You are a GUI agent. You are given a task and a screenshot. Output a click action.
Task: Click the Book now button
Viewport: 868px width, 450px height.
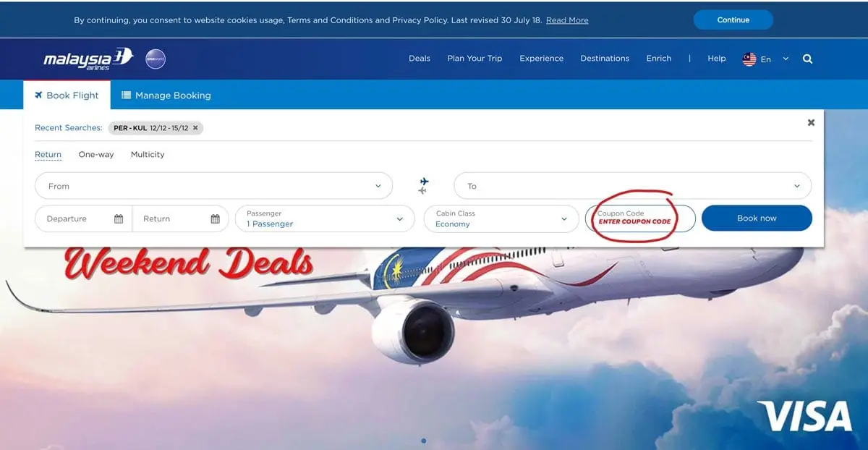click(x=757, y=218)
